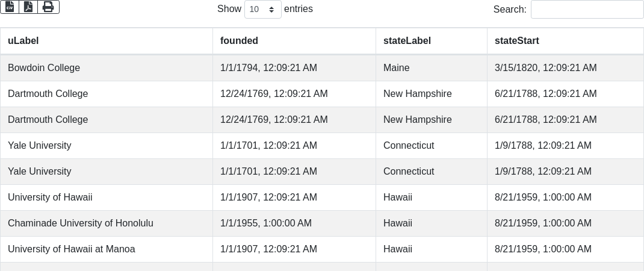644x271 pixels.
Task: Click the first Yale University cell
Action: (39, 146)
